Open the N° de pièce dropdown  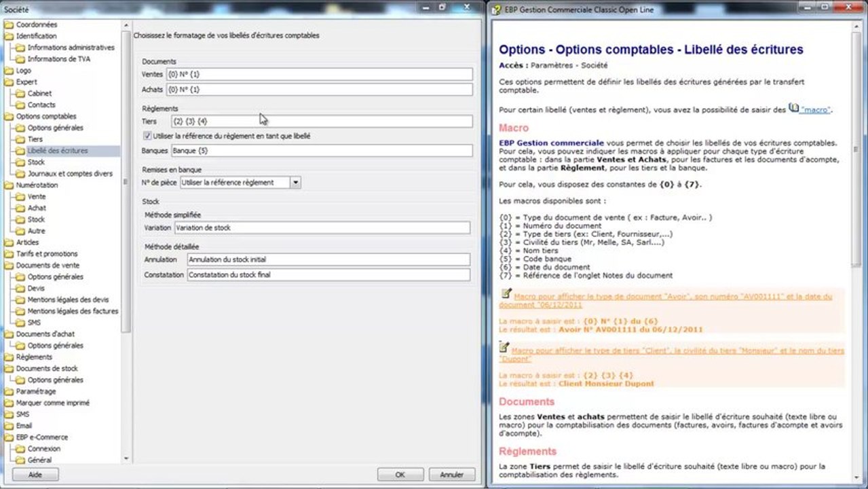(295, 183)
